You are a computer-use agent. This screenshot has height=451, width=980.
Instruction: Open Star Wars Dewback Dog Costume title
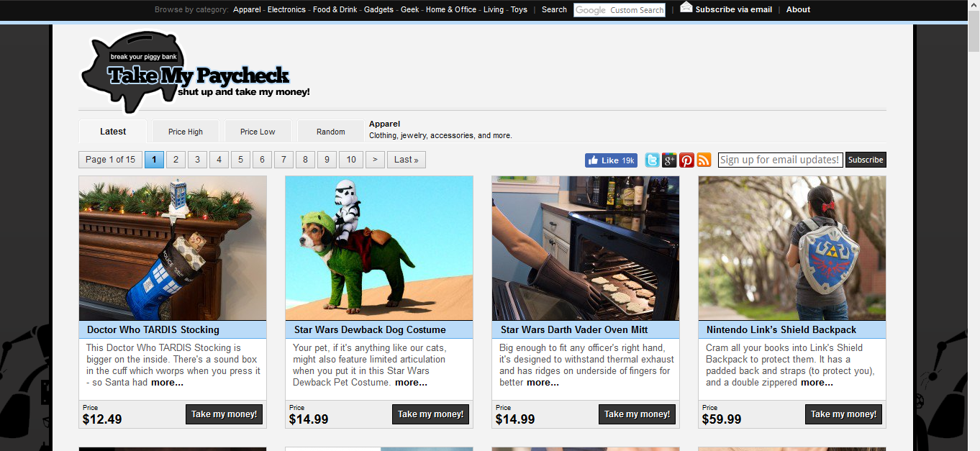tap(370, 329)
